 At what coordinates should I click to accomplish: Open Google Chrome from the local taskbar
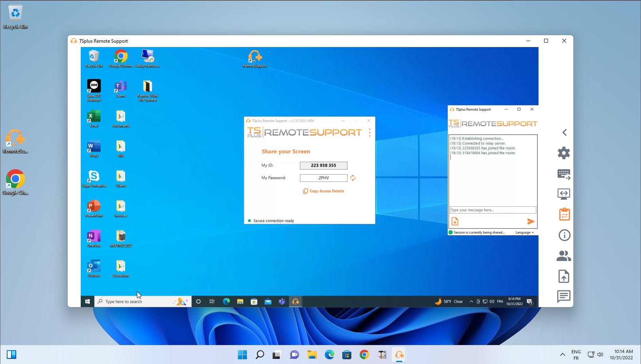364,355
